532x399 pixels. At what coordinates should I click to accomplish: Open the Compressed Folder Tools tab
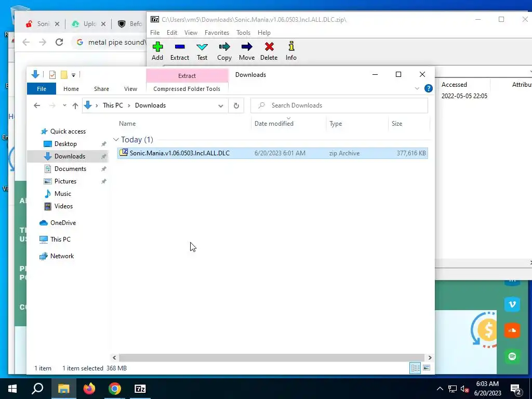pos(187,88)
